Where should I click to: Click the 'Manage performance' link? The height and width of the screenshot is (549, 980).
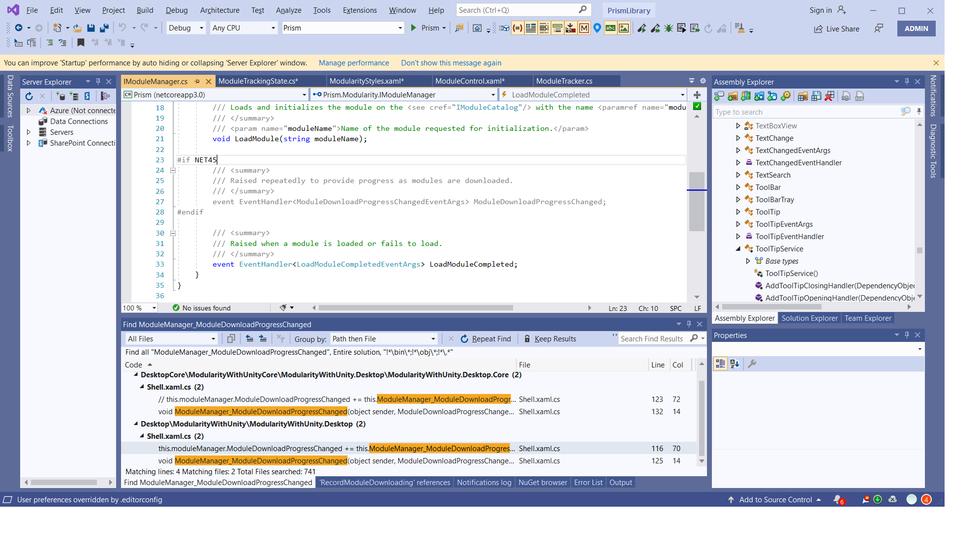tap(354, 63)
